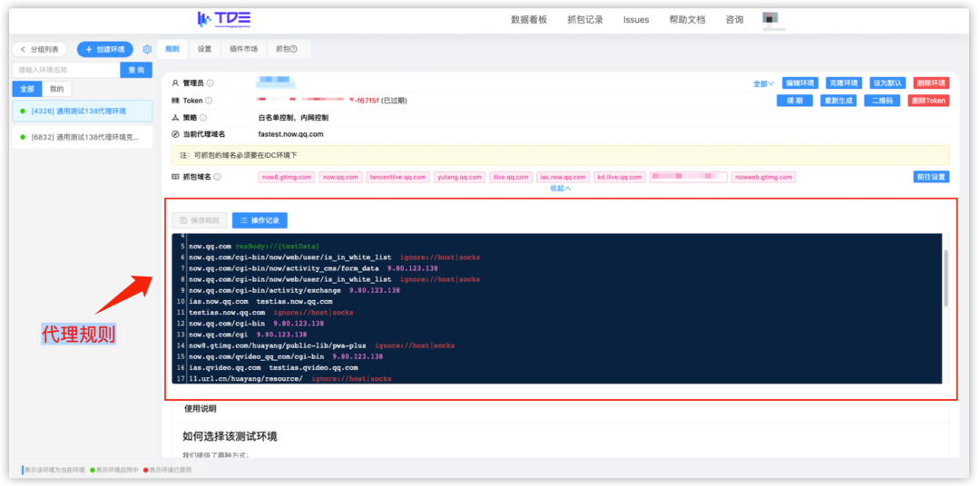Click the tencentlive.qq.com domain tag
The image size is (980, 486).
click(398, 177)
